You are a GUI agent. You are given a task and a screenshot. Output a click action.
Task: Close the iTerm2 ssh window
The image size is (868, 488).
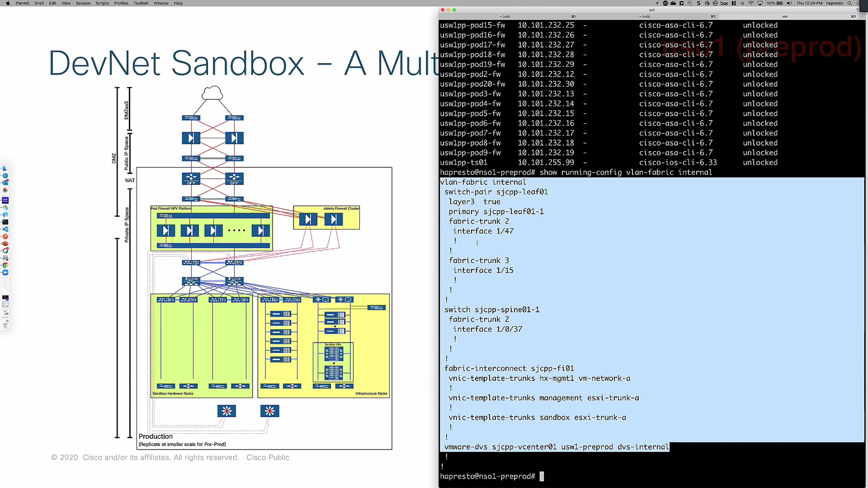coord(442,10)
